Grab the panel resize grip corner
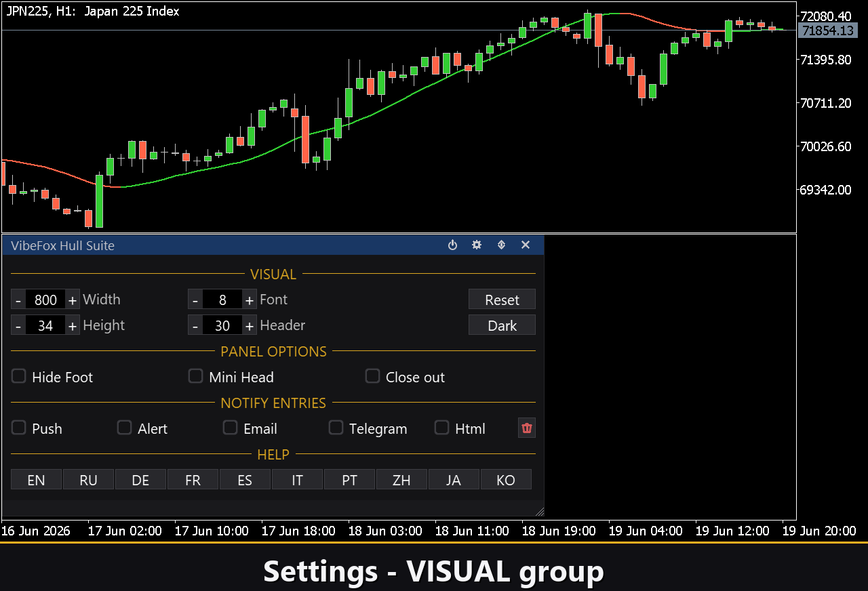The width and height of the screenshot is (868, 591). tap(540, 511)
